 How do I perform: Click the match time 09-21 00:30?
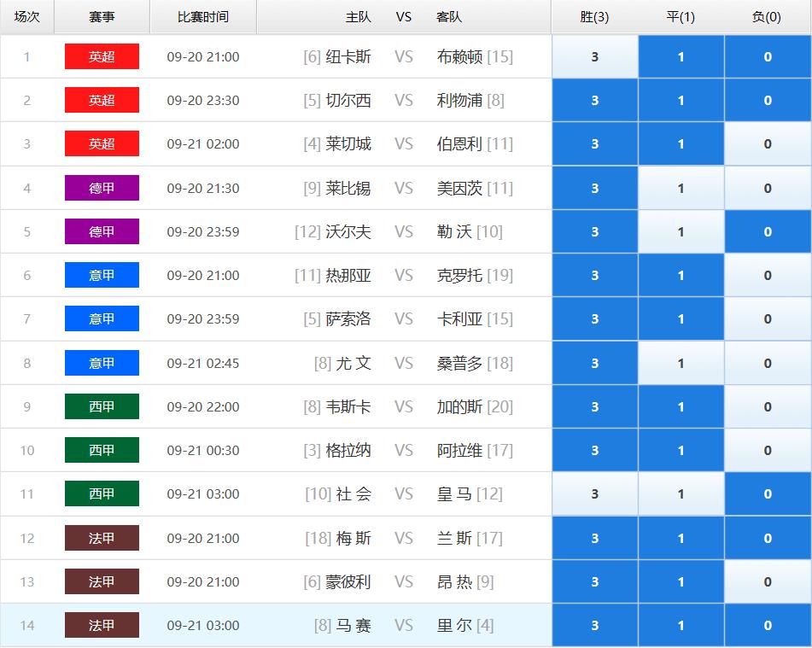click(203, 450)
